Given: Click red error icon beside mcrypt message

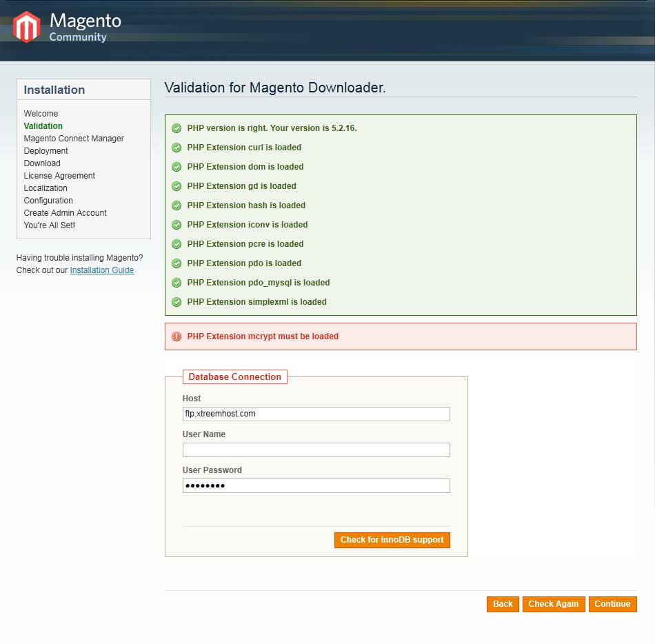Looking at the screenshot, I should tap(177, 336).
